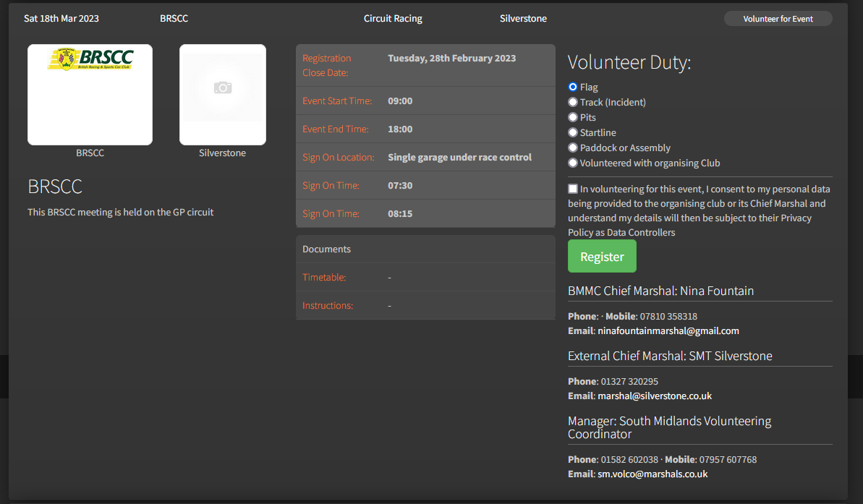Click the phone number 01327 320295
Screen dimensions: 863x504
(x=629, y=381)
